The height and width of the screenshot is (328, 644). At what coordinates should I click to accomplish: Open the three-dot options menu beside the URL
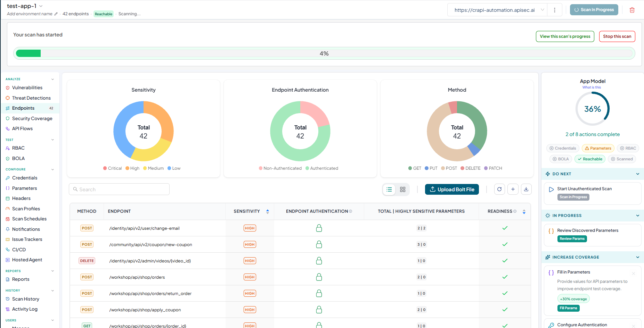tap(555, 10)
